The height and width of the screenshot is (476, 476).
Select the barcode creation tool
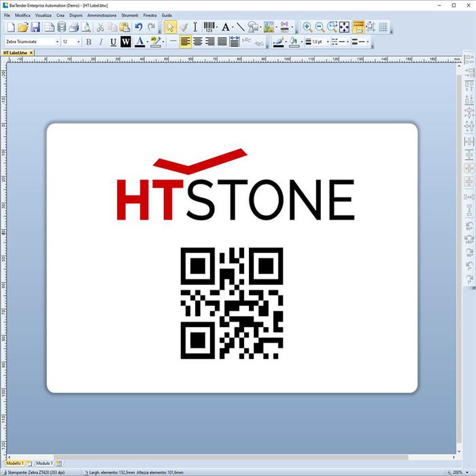tap(209, 27)
